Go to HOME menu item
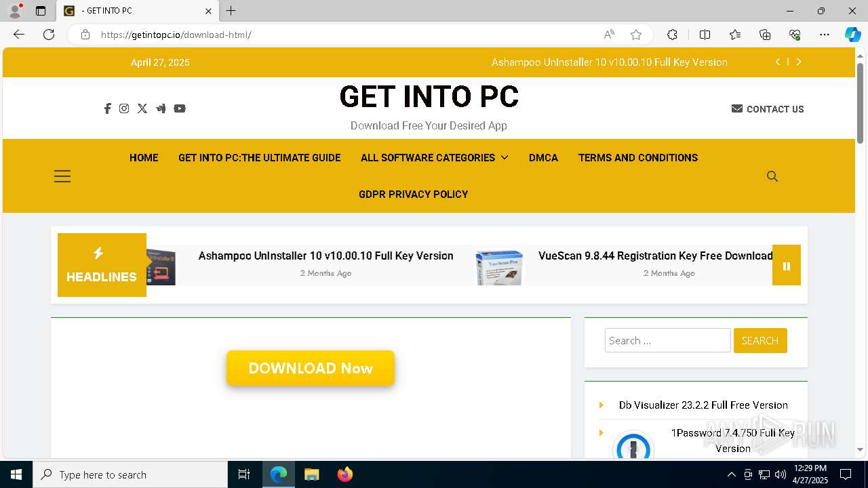 [x=144, y=158]
